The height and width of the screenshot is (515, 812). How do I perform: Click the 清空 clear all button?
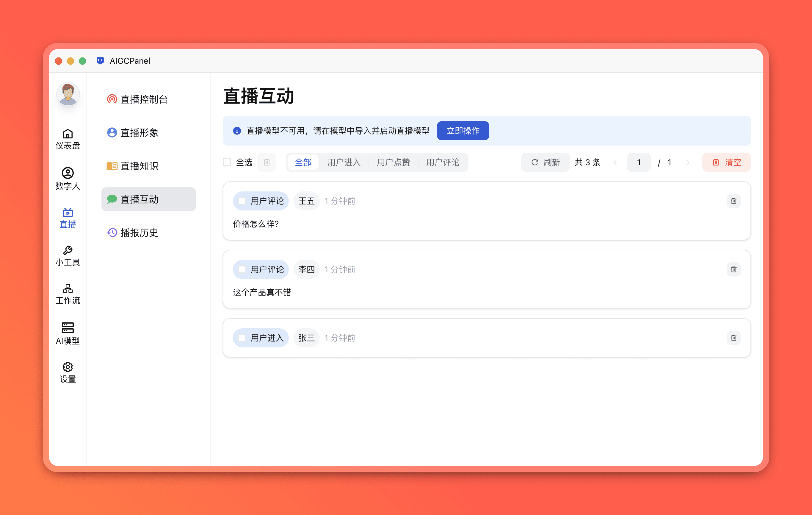727,162
